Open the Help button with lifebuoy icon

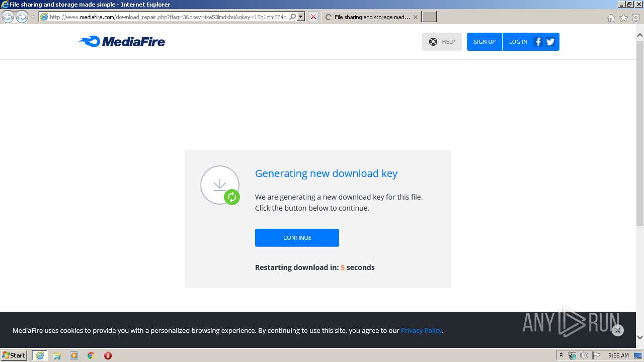442,42
